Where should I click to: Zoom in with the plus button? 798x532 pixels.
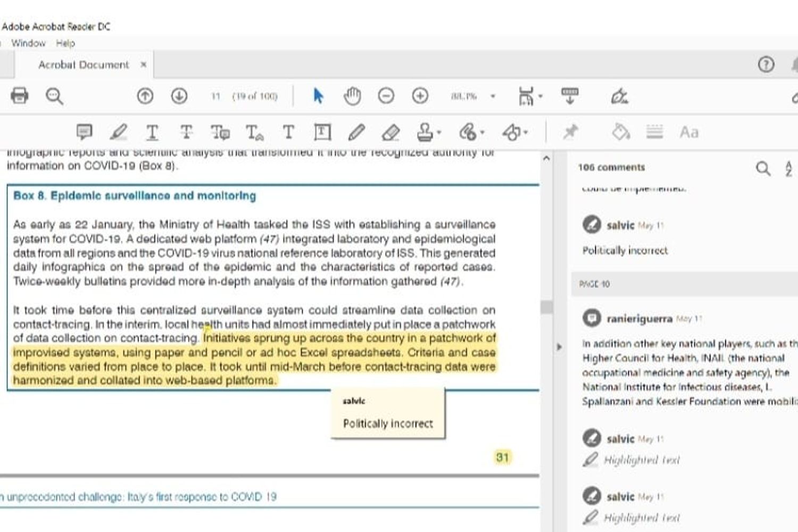(x=420, y=96)
